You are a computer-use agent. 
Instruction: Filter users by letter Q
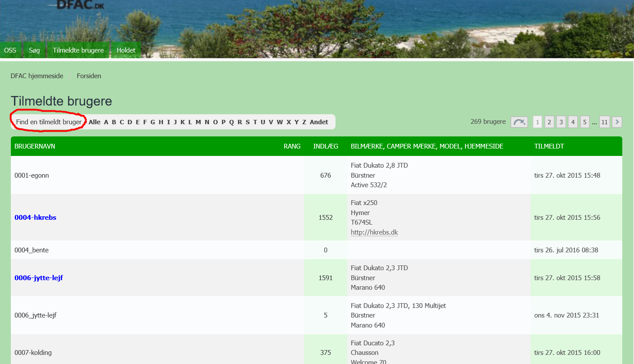pos(232,122)
